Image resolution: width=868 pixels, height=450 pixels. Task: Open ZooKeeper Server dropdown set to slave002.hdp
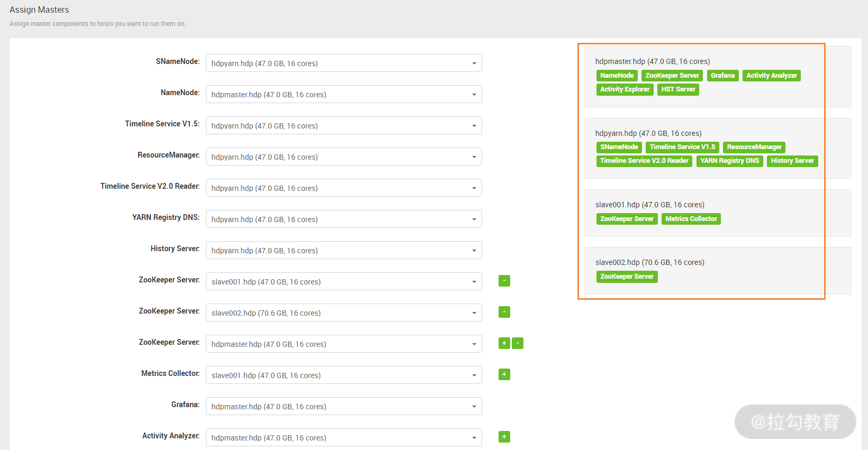(x=343, y=313)
